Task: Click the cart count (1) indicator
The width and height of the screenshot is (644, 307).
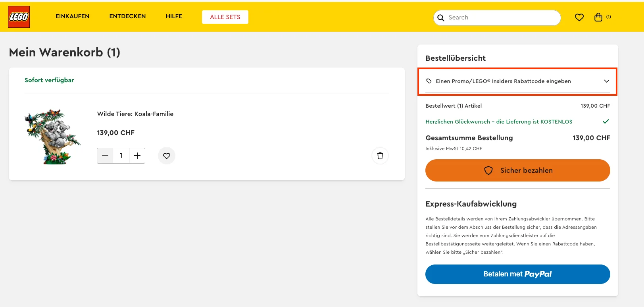Action: pos(608,17)
